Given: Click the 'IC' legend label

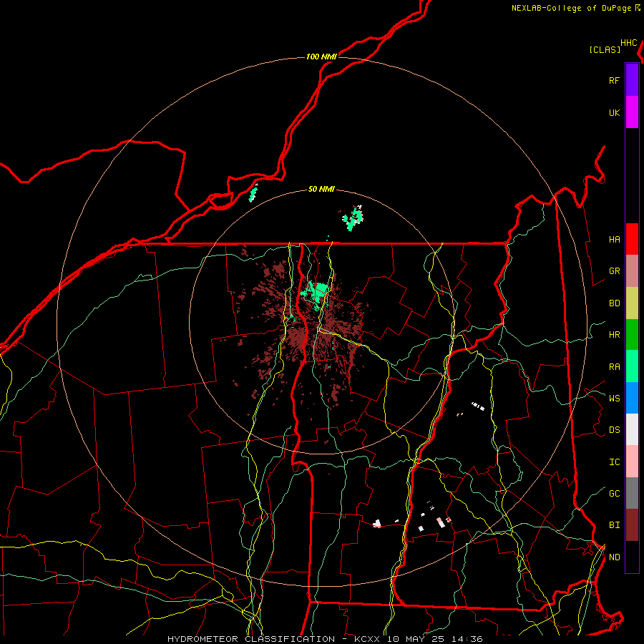Looking at the screenshot, I should click(614, 462).
